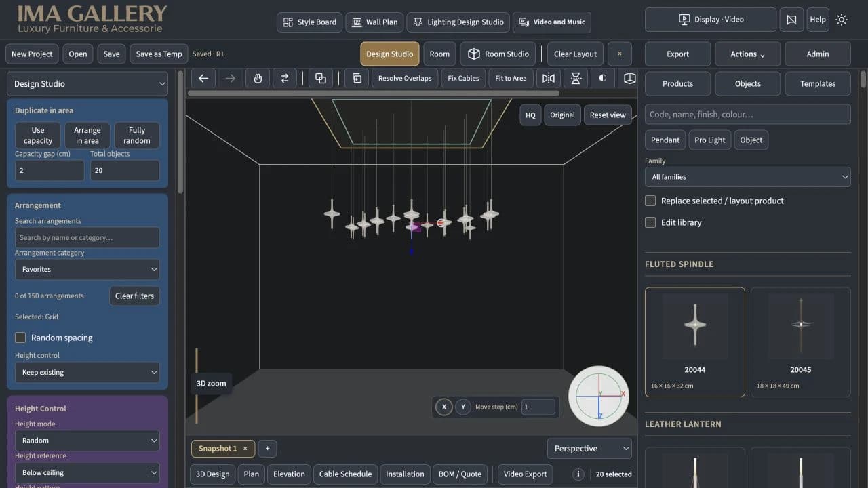The height and width of the screenshot is (488, 868).
Task: Open the Arrangement category Favorites dropdown
Action: click(87, 269)
